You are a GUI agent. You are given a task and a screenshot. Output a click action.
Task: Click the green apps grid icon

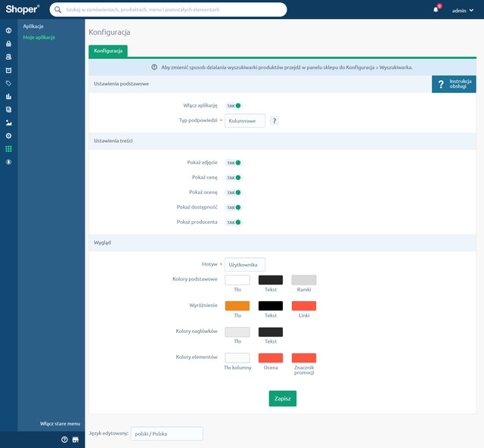tap(8, 148)
